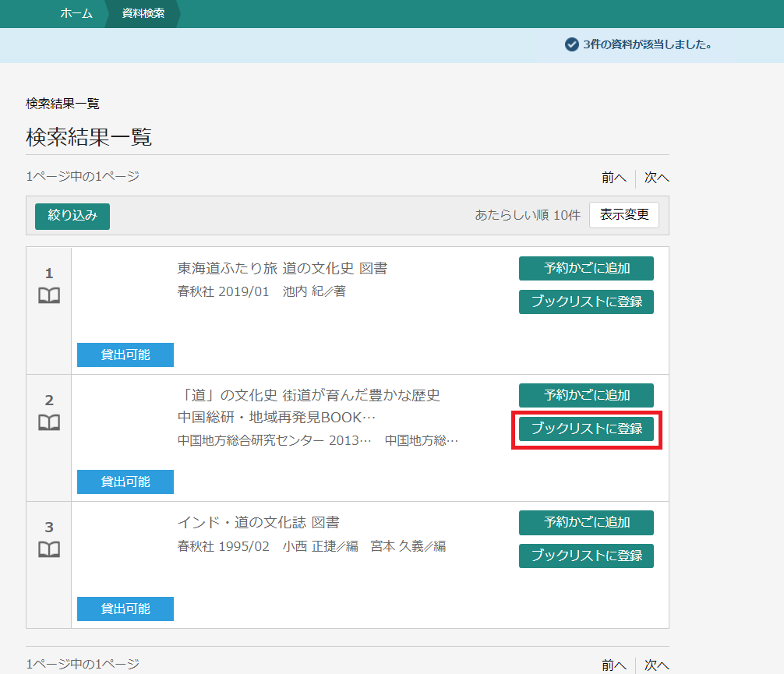784x674 pixels.
Task: Click the book icon for result 2
Action: point(49,423)
